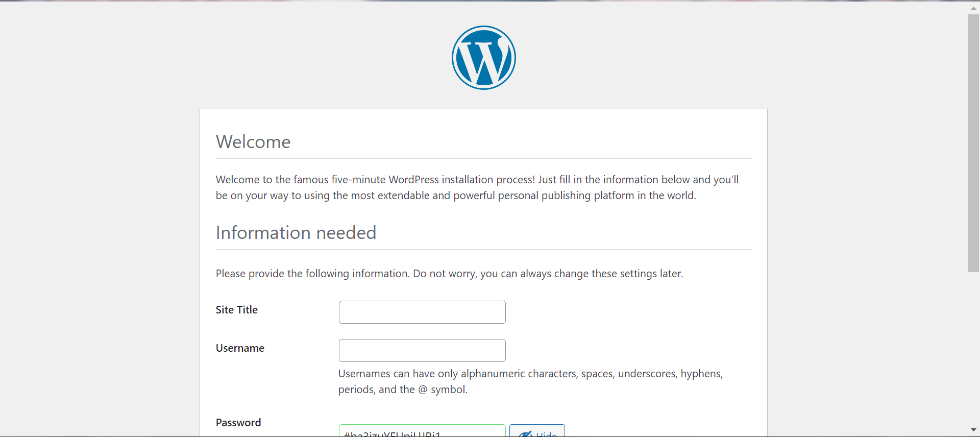Focus the Username input field
980x437 pixels.
point(422,350)
